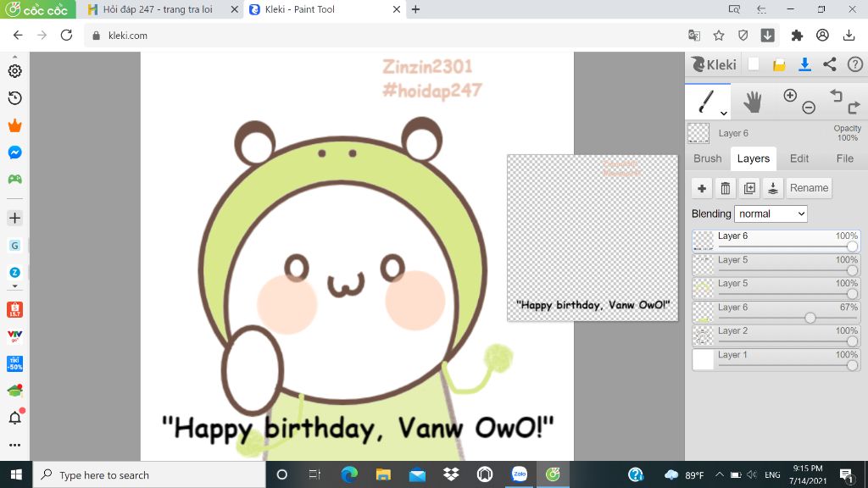The image size is (868, 488).
Task: Open Cốc Cốc sidebar settings gear
Action: [x=15, y=71]
